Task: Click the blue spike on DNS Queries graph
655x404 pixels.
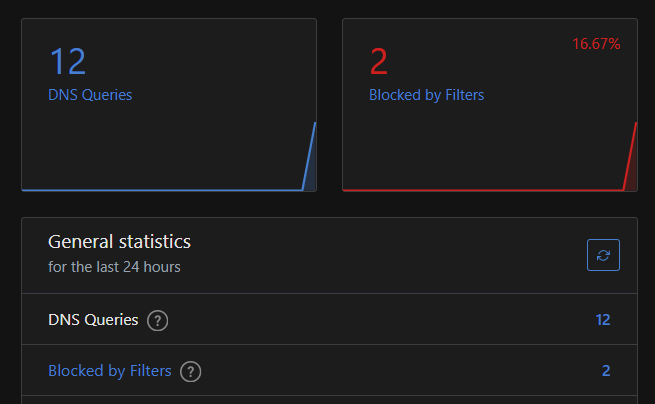Action: 309,157
